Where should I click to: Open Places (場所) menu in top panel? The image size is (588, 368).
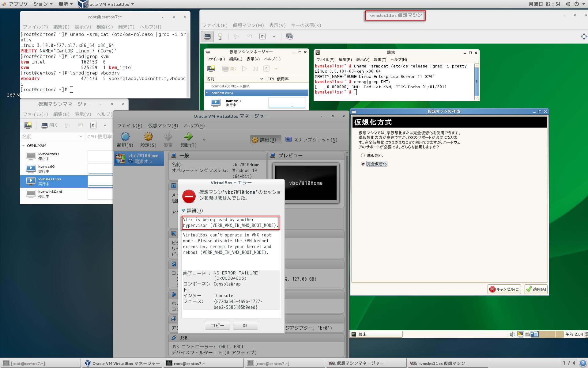pos(65,4)
